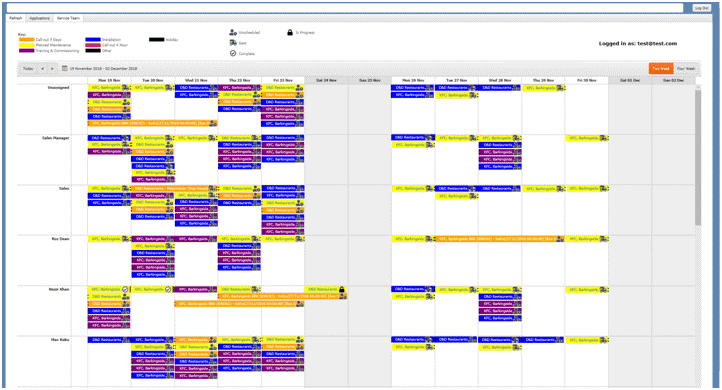Click the vertical scrollbar of the scheduler

pyautogui.click(x=698, y=157)
